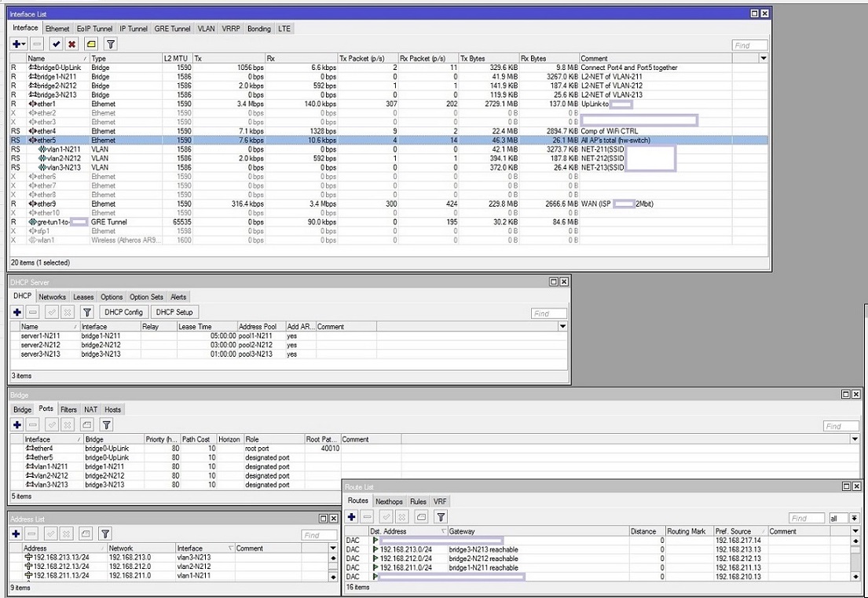Open column dropdown arrow in Bridge Ports table
Image resolution: width=868 pixels, height=598 pixels.
click(x=855, y=439)
